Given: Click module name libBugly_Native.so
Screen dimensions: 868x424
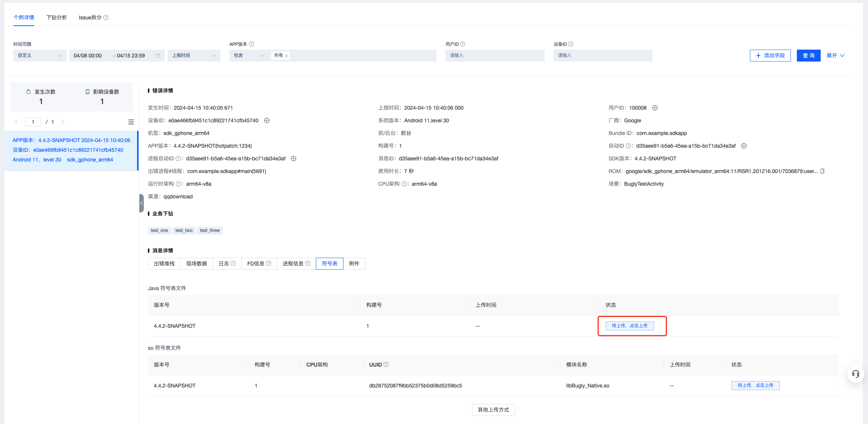Looking at the screenshot, I should tap(588, 386).
